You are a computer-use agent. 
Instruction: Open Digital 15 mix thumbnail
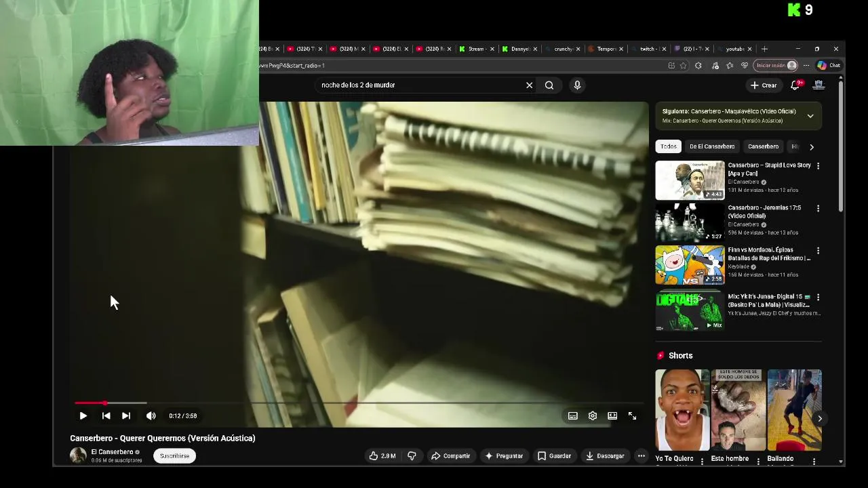pyautogui.click(x=690, y=311)
